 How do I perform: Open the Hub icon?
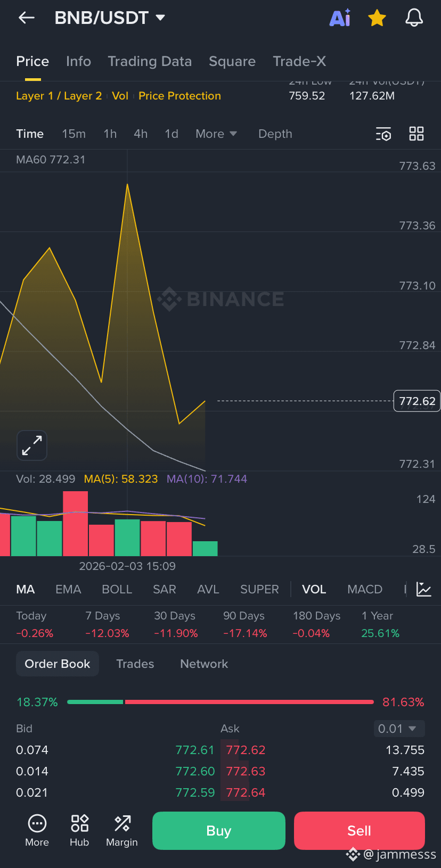(x=79, y=830)
